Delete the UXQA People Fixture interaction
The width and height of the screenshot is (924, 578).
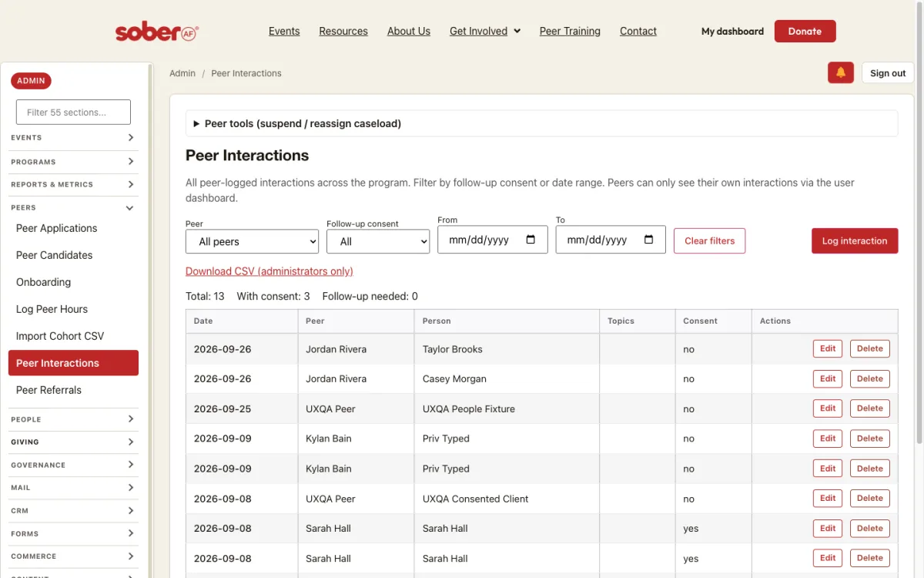tap(869, 408)
